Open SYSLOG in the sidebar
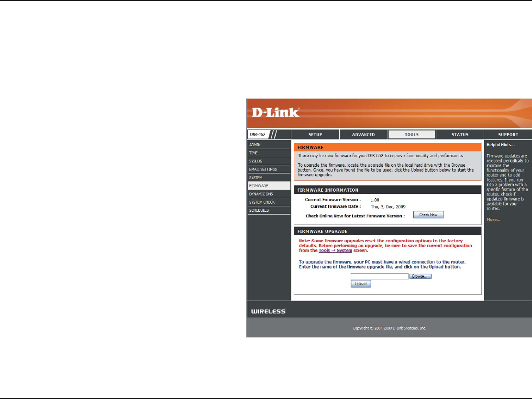 click(269, 161)
